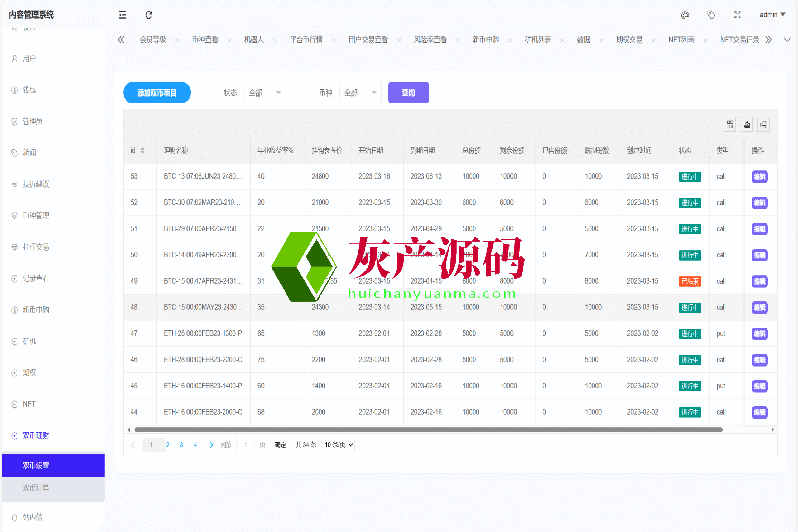Click the 添加双币项目 button

(157, 93)
